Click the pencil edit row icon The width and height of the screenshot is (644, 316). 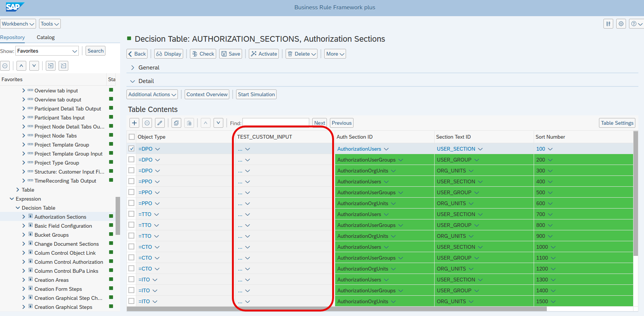pos(160,123)
